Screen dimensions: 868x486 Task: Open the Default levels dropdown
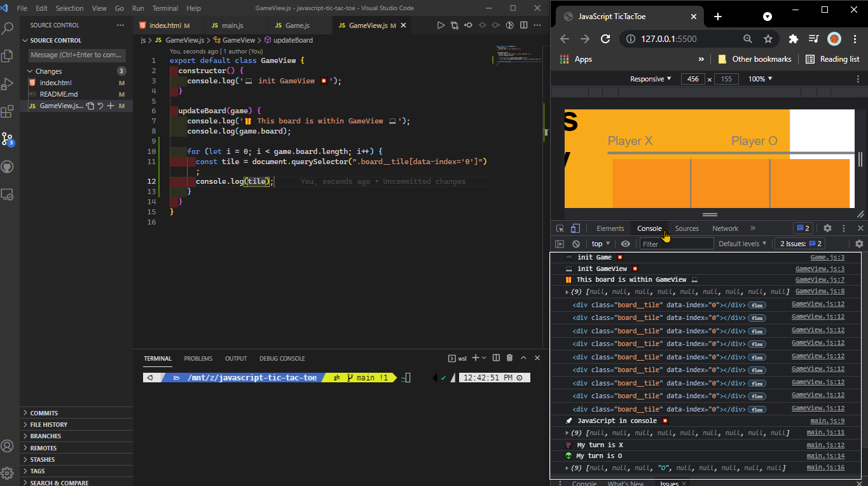click(742, 244)
